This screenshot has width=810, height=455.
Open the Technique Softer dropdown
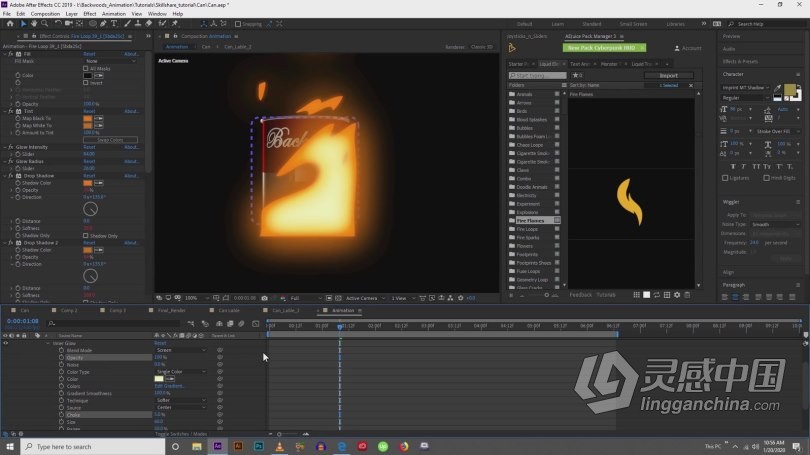pyautogui.click(x=180, y=400)
